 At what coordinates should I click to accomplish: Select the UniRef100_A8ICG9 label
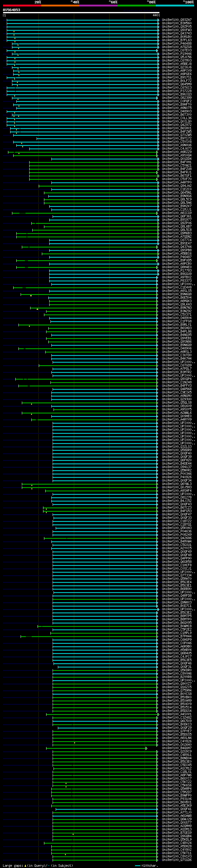pyautogui.click(x=177, y=213)
